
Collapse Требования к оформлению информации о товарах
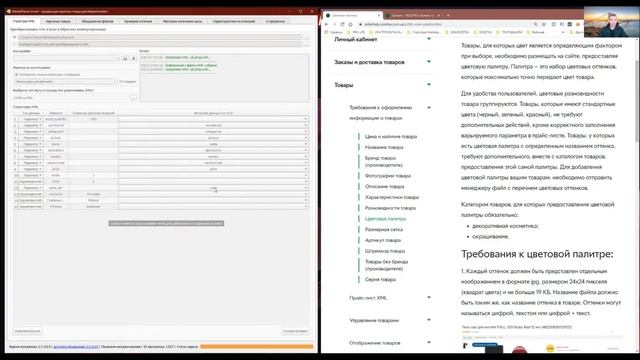[x=429, y=107]
